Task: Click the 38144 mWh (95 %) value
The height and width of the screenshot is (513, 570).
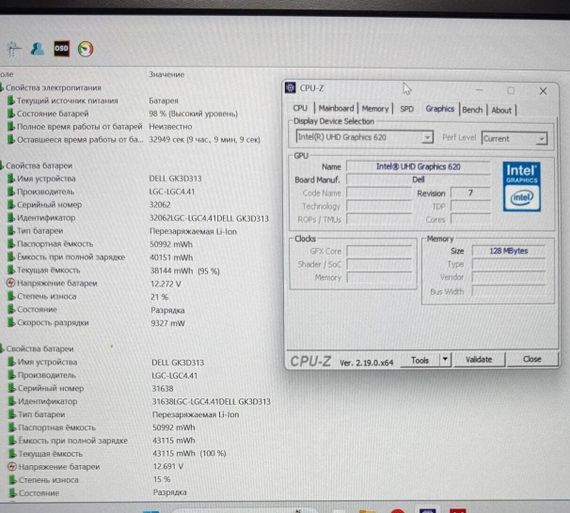Action: pos(185,270)
